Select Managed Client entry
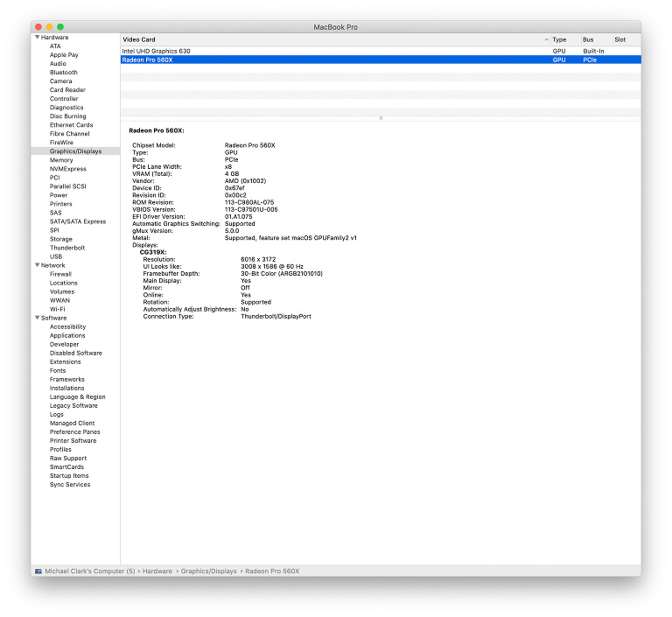 [x=72, y=424]
